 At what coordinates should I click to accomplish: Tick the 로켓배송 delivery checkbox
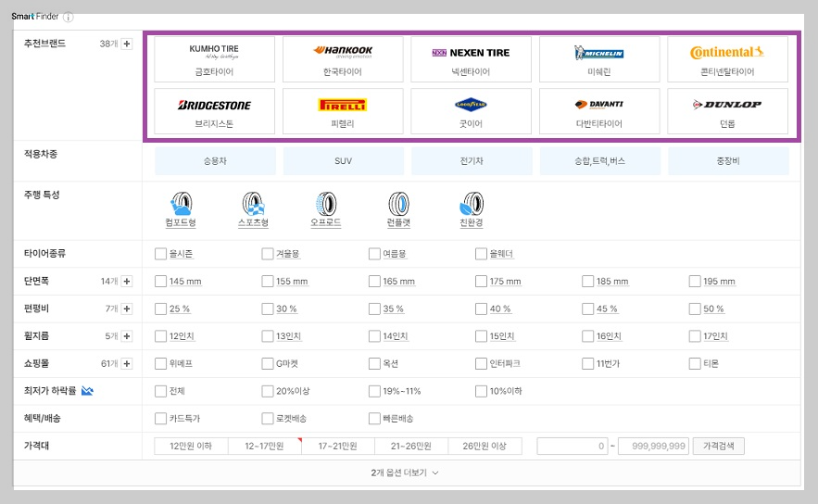point(268,419)
